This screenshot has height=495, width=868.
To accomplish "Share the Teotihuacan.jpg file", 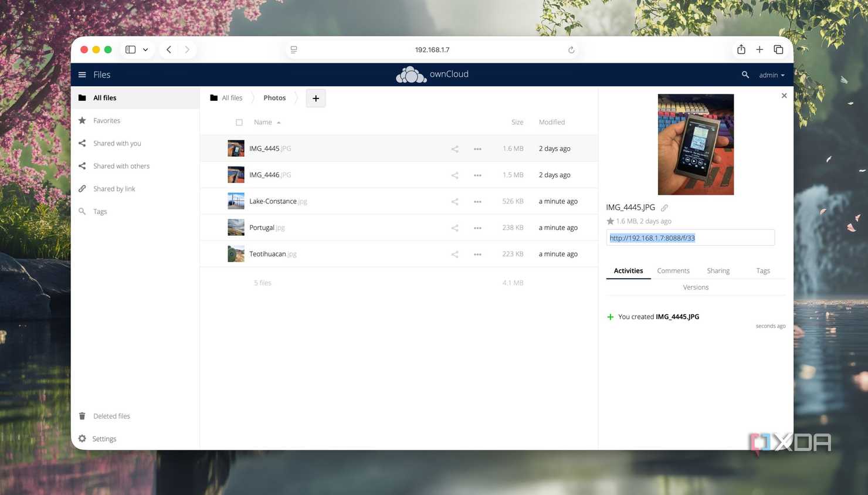I will pos(455,255).
